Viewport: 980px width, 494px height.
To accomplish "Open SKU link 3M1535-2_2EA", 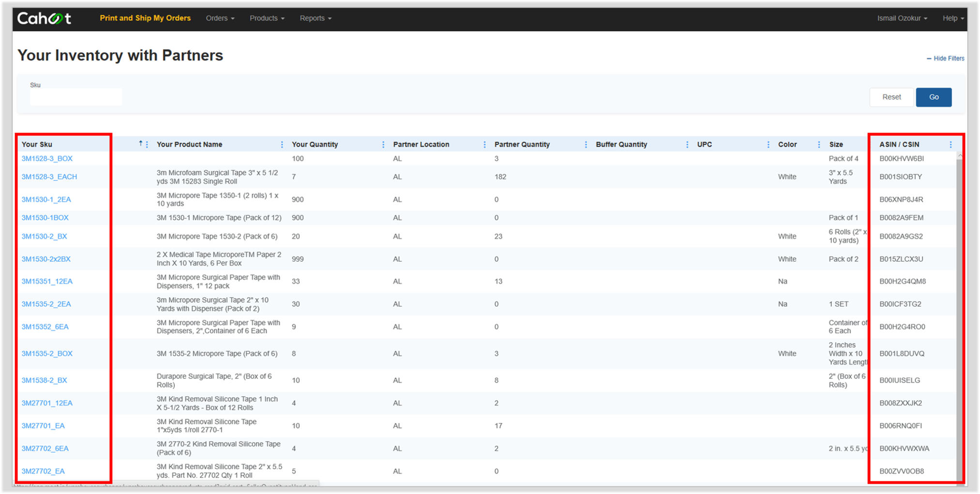I will point(46,304).
